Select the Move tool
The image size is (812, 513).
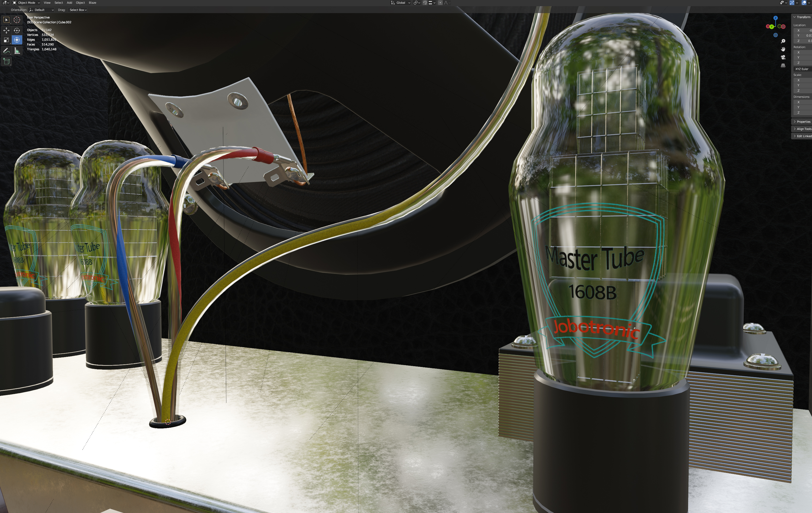tap(6, 30)
